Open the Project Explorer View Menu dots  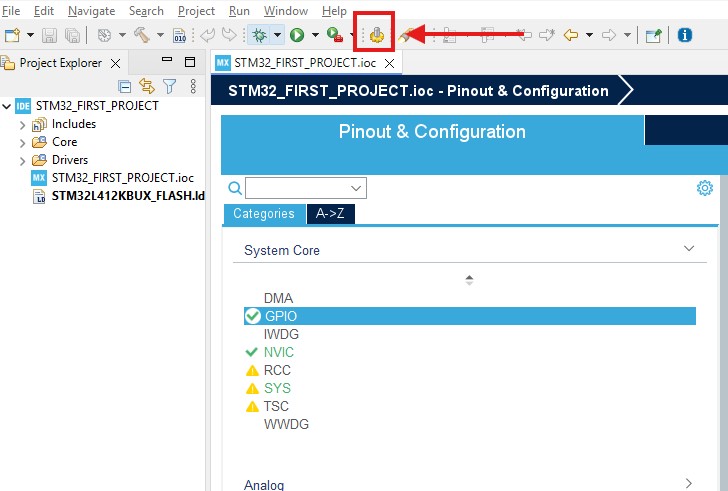tap(193, 86)
